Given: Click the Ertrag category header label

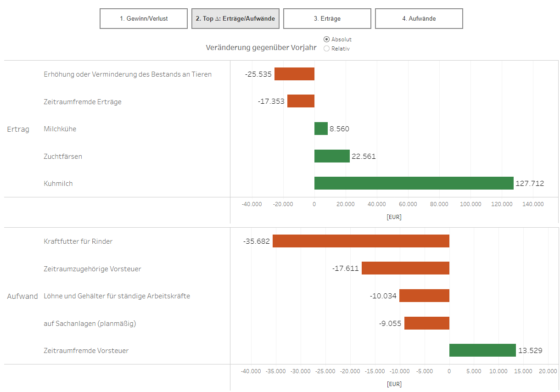Looking at the screenshot, I should 18,129.
